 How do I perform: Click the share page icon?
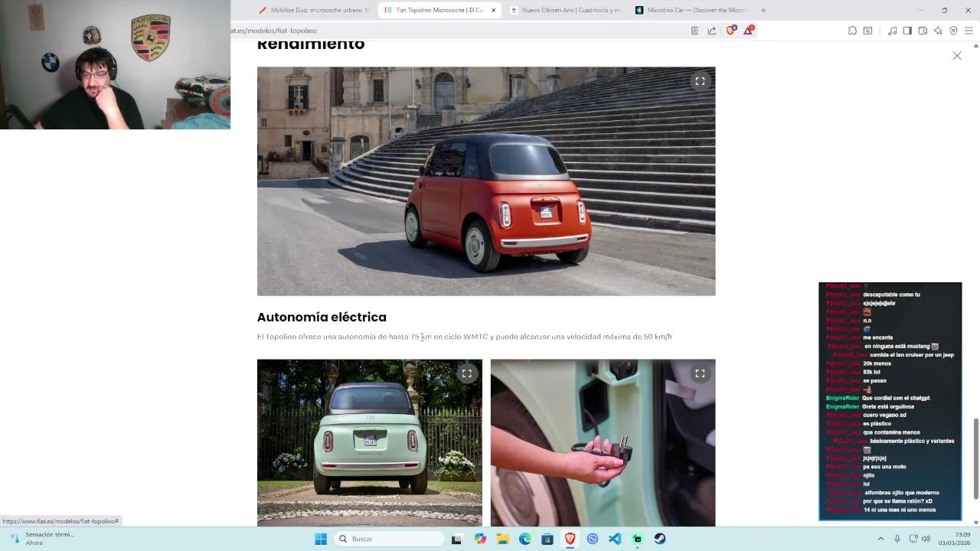coord(712,31)
